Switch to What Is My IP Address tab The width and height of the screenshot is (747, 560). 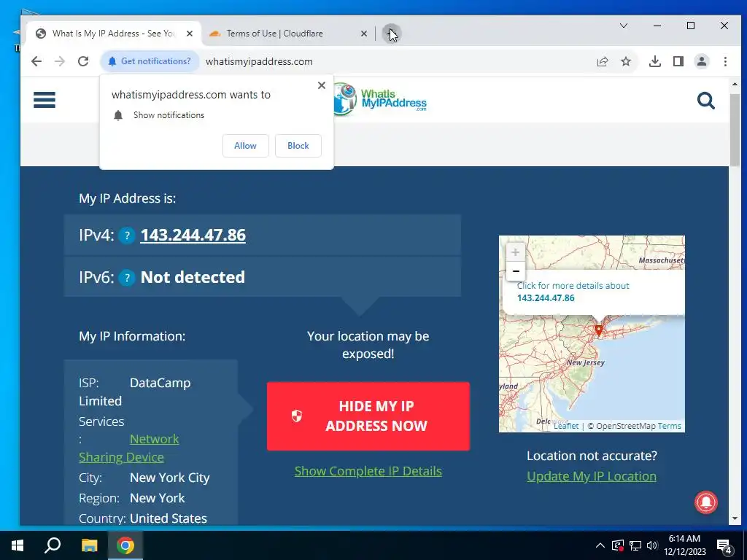click(x=113, y=34)
